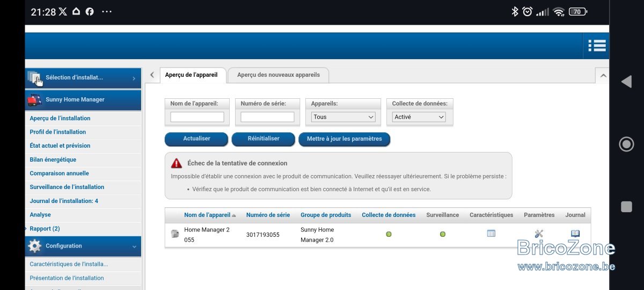
Task: Tap the Facebook notification icon
Action: point(90,11)
